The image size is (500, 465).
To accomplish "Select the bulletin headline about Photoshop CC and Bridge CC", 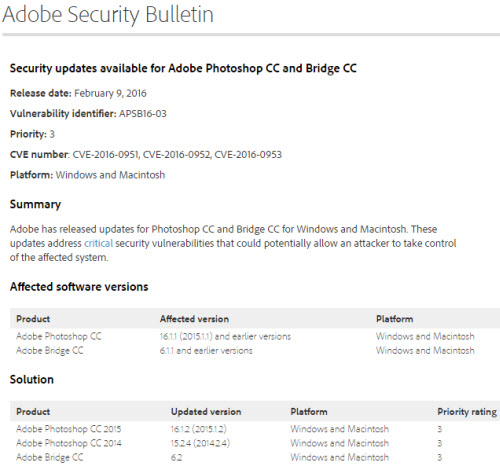I will [183, 68].
